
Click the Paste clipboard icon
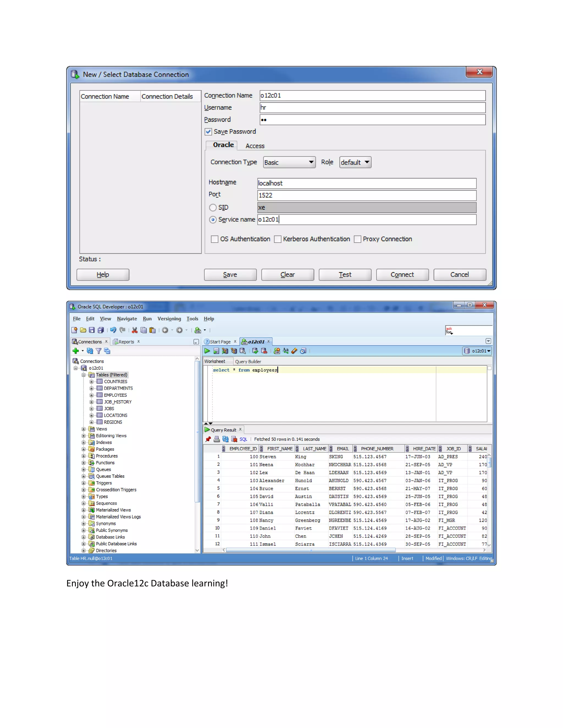pos(152,330)
